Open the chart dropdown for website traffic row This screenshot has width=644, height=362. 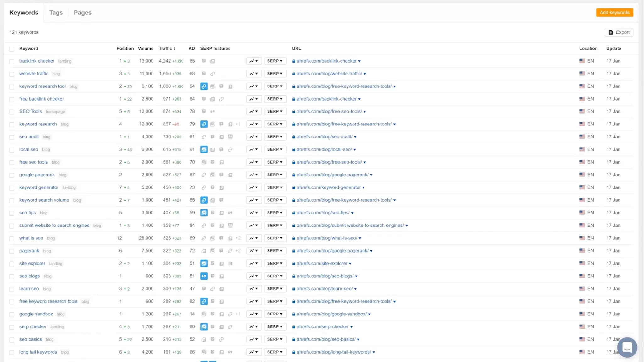click(254, 74)
